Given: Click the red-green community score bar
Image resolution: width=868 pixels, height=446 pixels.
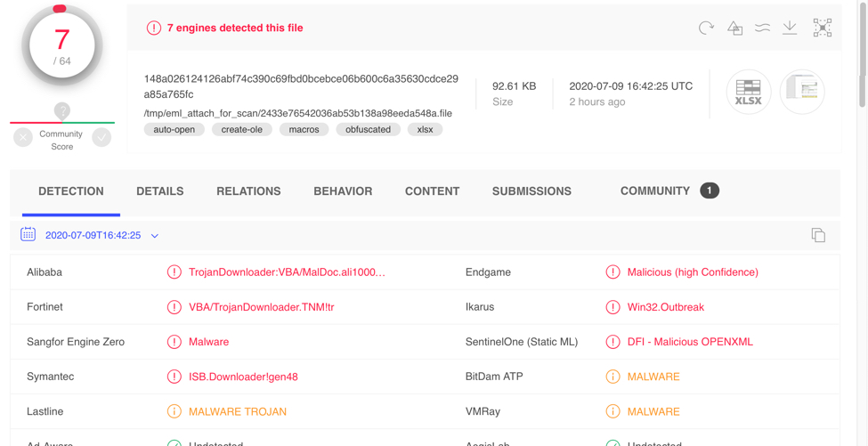Looking at the screenshot, I should [x=62, y=122].
